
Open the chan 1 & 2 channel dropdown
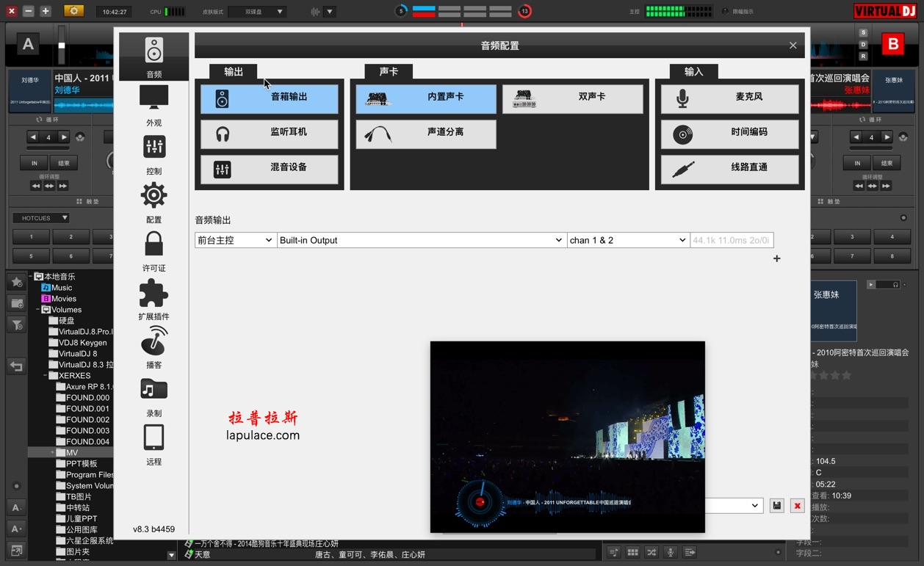[628, 240]
